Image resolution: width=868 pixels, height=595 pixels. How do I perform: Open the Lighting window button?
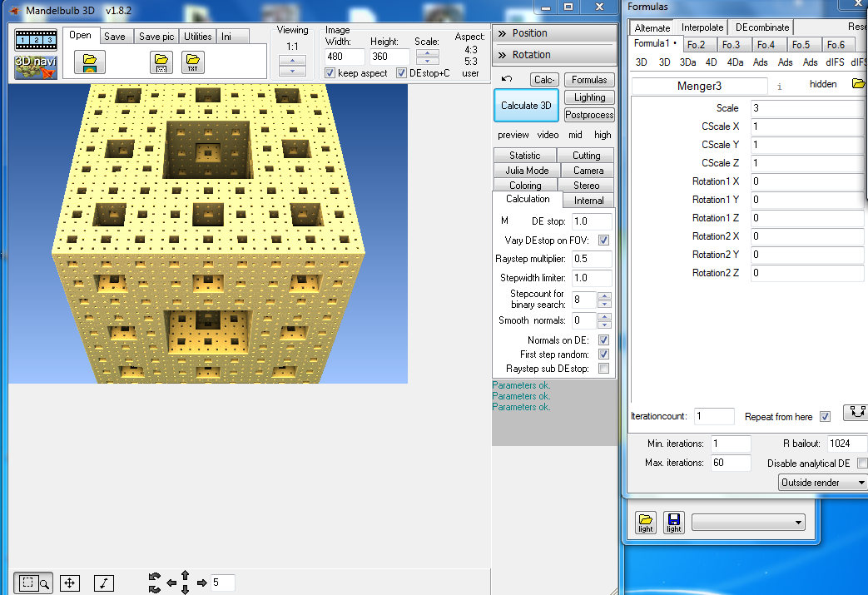point(589,97)
